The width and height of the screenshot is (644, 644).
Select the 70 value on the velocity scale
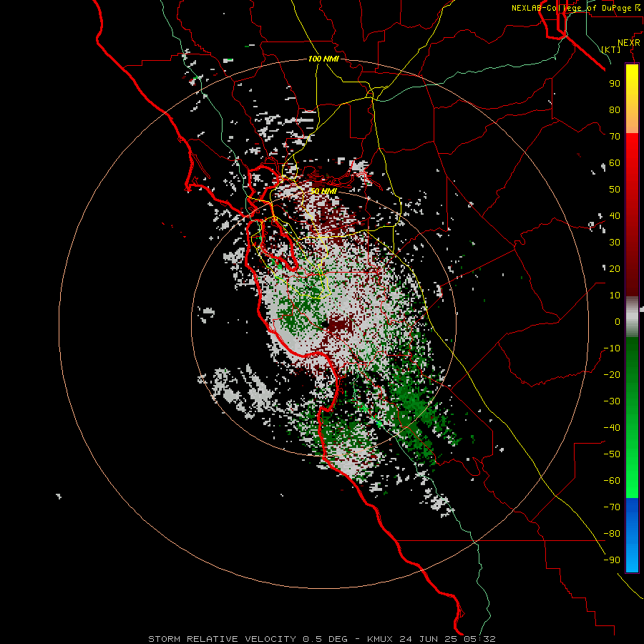click(x=615, y=137)
